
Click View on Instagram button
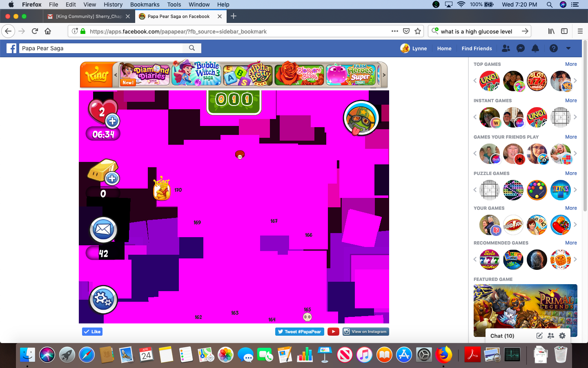366,332
